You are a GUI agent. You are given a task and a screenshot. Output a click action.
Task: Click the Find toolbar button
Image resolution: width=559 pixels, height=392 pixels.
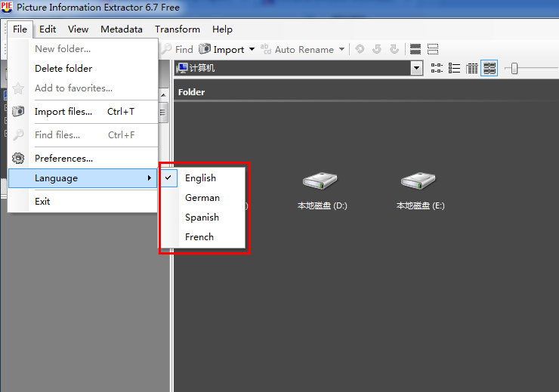(x=178, y=49)
